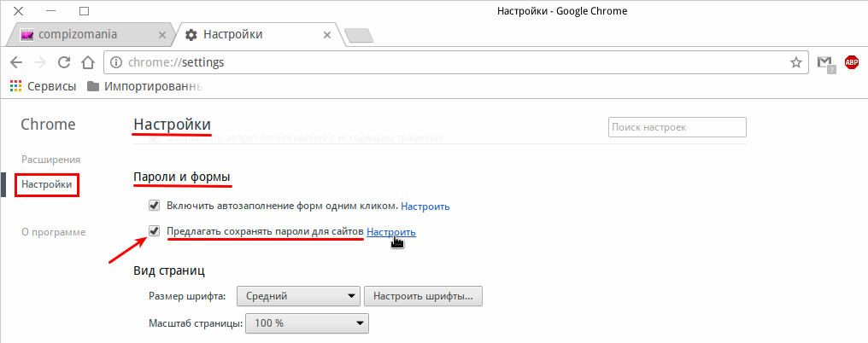Image resolution: width=868 pixels, height=343 pixels.
Task: Click the forward navigation arrow
Action: tap(40, 62)
